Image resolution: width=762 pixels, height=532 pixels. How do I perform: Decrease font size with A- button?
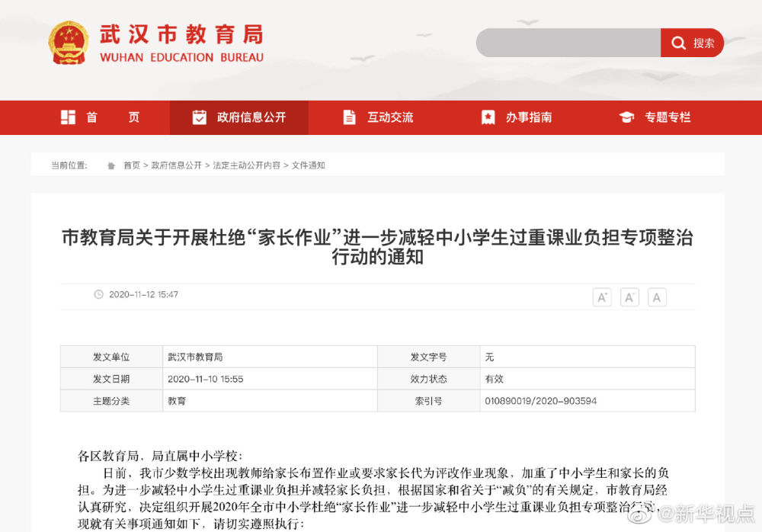629,297
